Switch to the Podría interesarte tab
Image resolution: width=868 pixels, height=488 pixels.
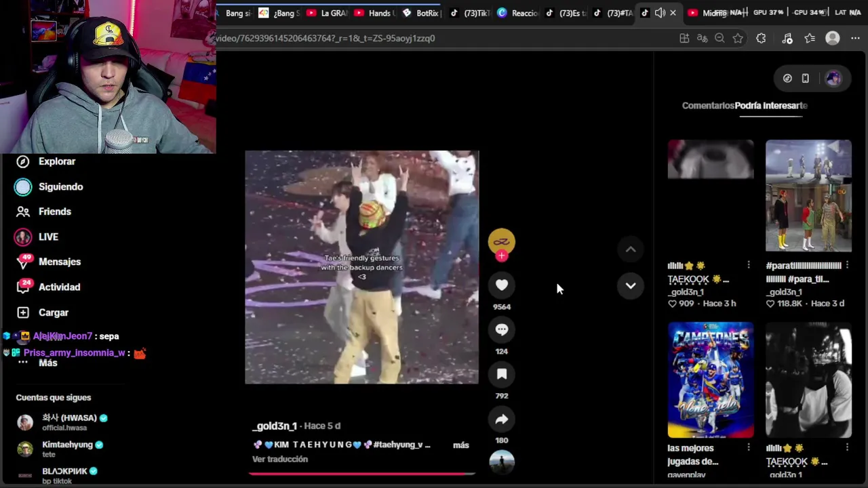[x=771, y=106]
